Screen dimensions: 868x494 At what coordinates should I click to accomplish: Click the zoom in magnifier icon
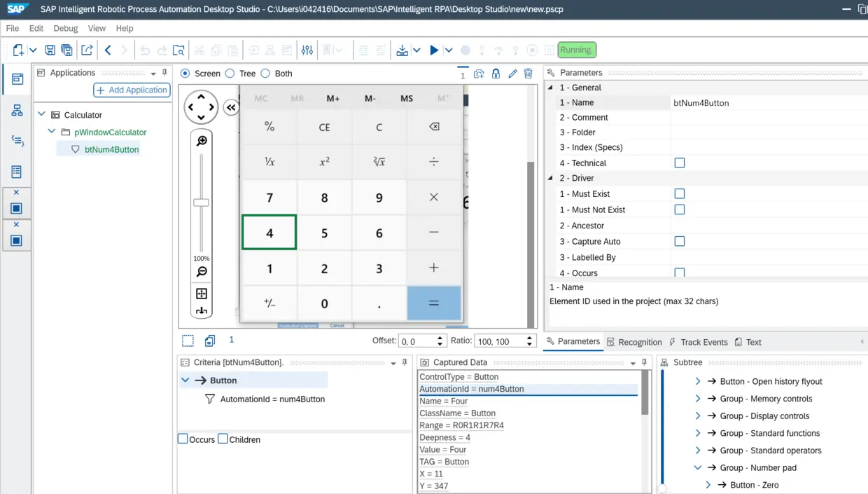[x=202, y=142]
